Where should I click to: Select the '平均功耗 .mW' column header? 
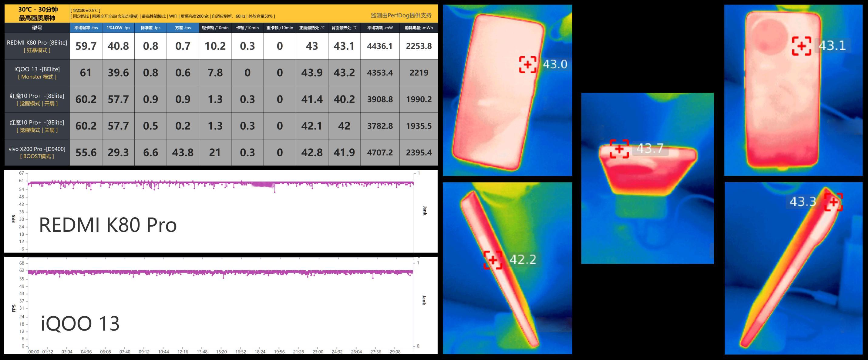(x=380, y=28)
